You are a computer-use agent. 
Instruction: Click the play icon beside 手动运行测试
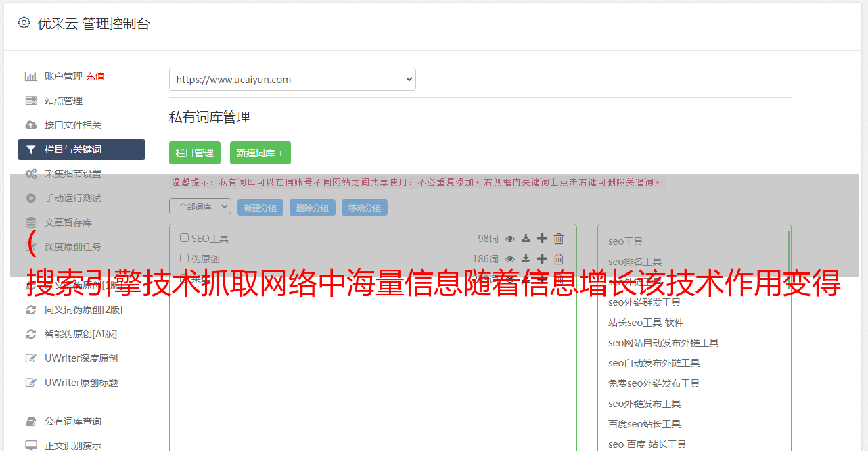(x=31, y=198)
